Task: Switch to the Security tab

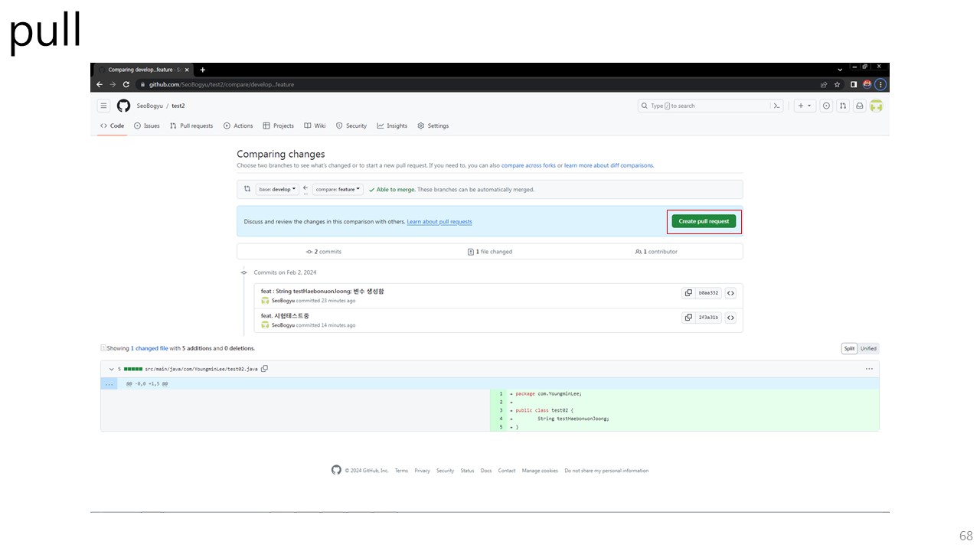Action: click(351, 126)
